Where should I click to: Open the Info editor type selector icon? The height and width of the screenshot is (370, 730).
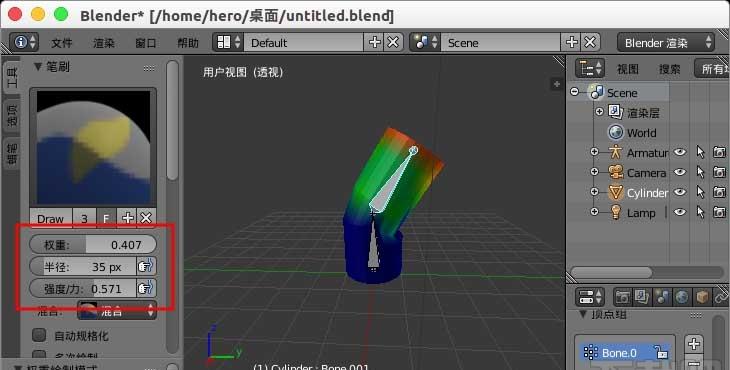(x=24, y=42)
